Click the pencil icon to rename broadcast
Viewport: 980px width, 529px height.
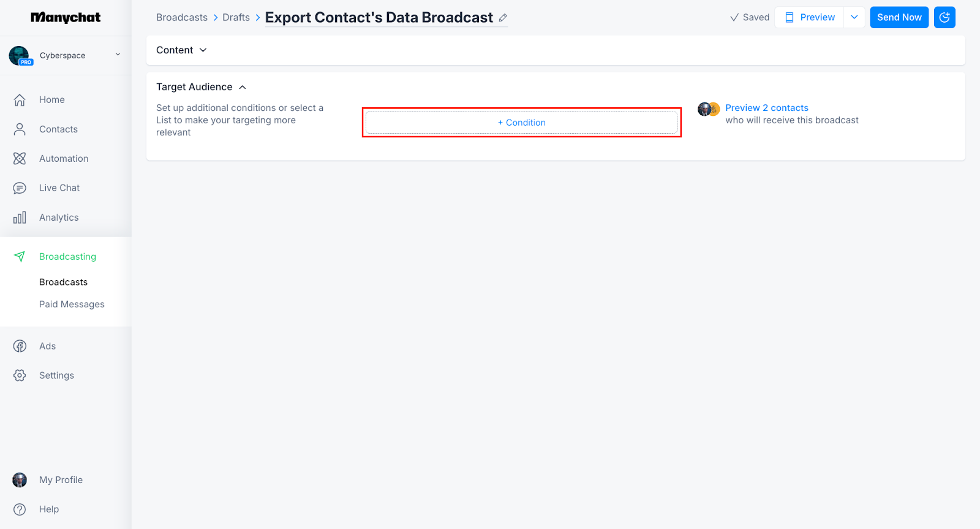click(x=503, y=18)
